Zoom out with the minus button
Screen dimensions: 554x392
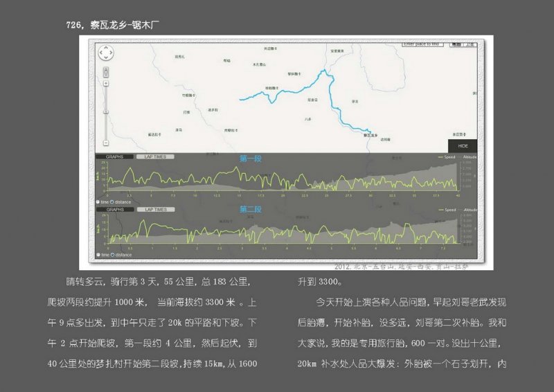106,143
